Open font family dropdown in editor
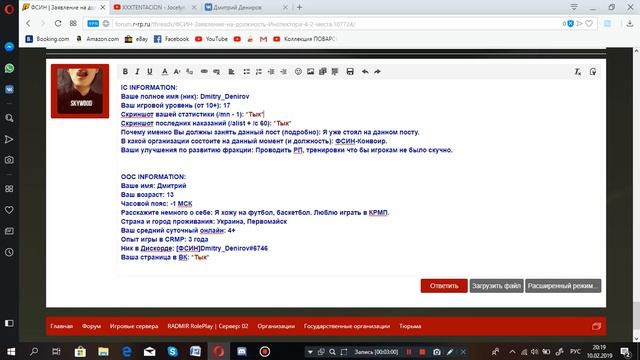Screen dimensions: 640x360 coord(189,71)
